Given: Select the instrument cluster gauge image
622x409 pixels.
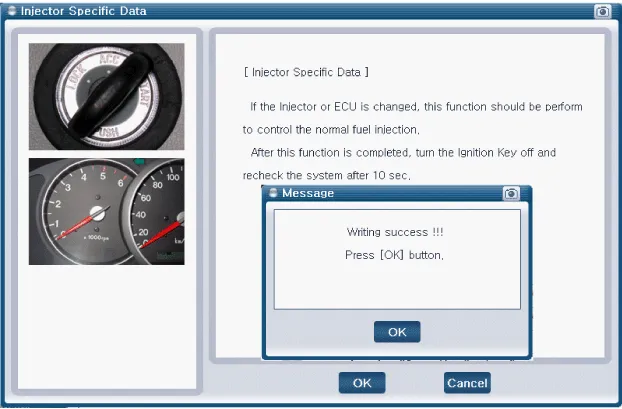Looking at the screenshot, I should [x=106, y=211].
